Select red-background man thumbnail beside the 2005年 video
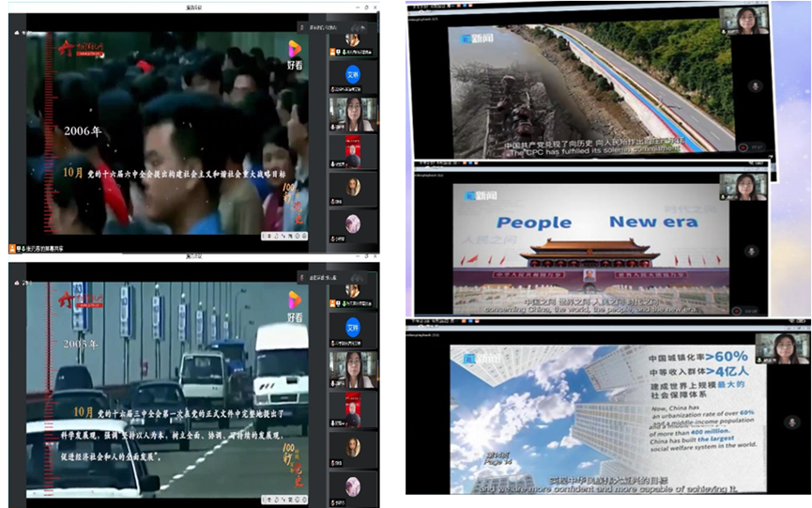This screenshot has height=508, width=812. tap(353, 409)
